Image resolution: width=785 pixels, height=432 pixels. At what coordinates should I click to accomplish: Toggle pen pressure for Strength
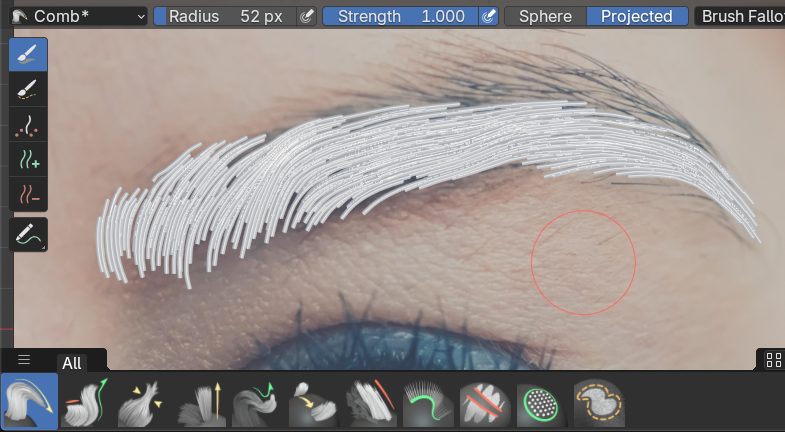[x=488, y=17]
